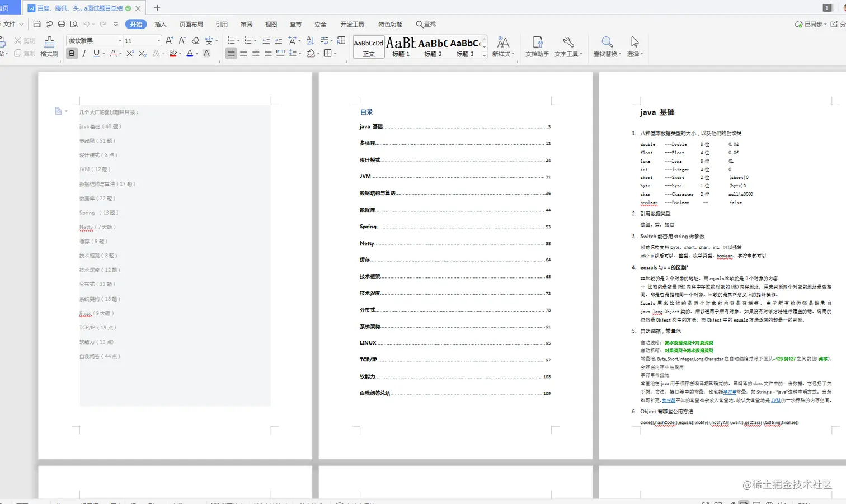Open the font name dropdown (微软雅黑)
This screenshot has height=504, width=846.
coord(120,40)
